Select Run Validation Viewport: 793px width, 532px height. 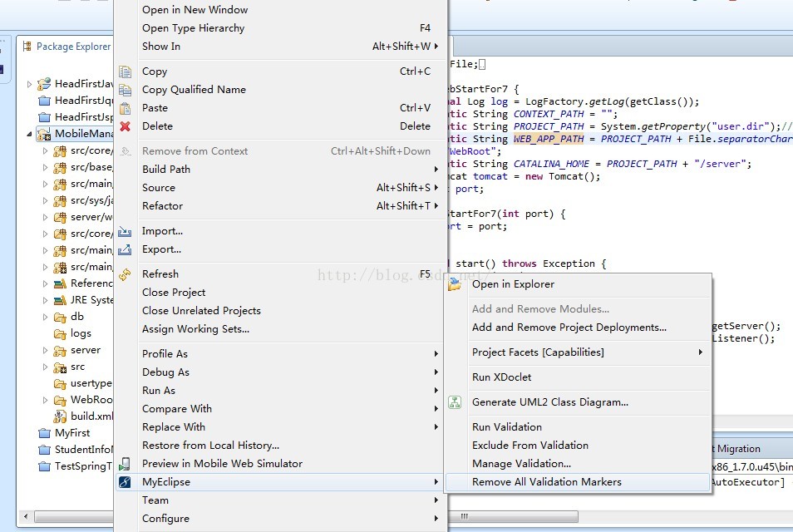(578, 426)
